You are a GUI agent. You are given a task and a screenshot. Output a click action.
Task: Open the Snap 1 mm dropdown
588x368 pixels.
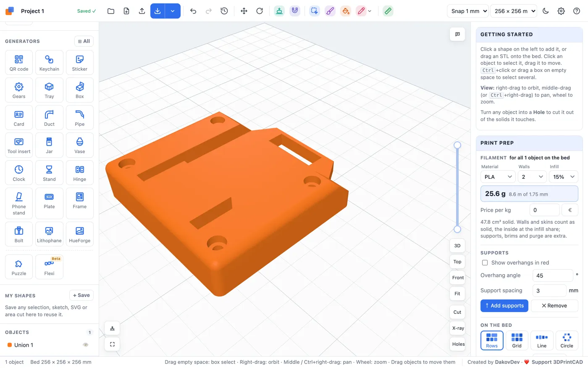pos(468,11)
